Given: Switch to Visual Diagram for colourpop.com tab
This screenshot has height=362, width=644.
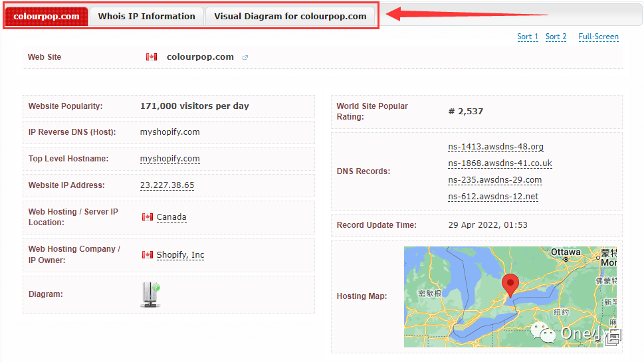Looking at the screenshot, I should point(290,17).
